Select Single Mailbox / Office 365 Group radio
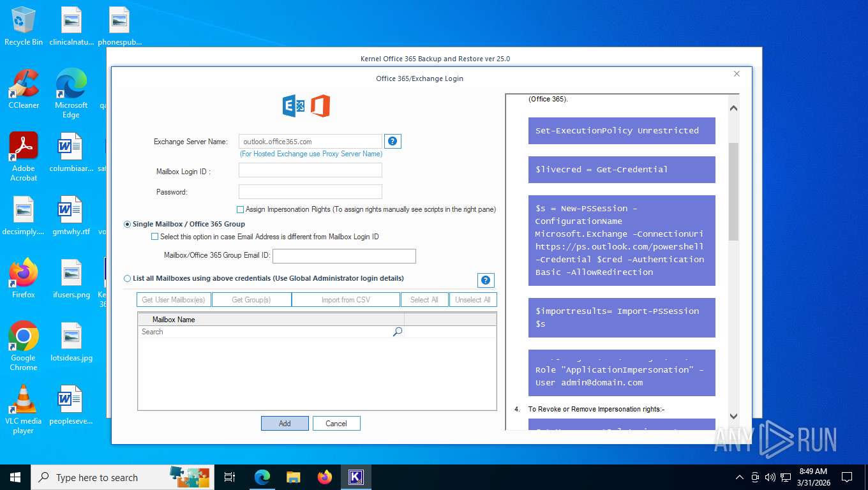Image resolution: width=868 pixels, height=490 pixels. click(127, 224)
